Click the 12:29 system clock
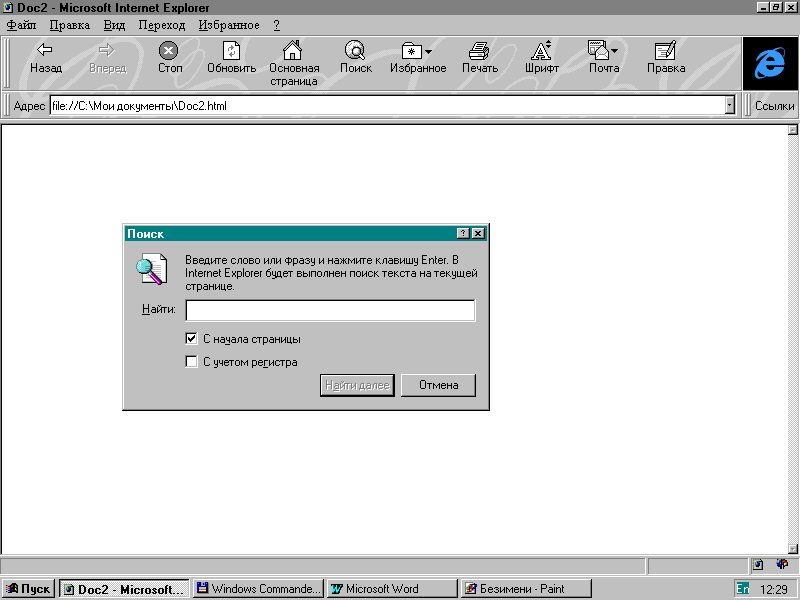This screenshot has width=800, height=600. [774, 589]
